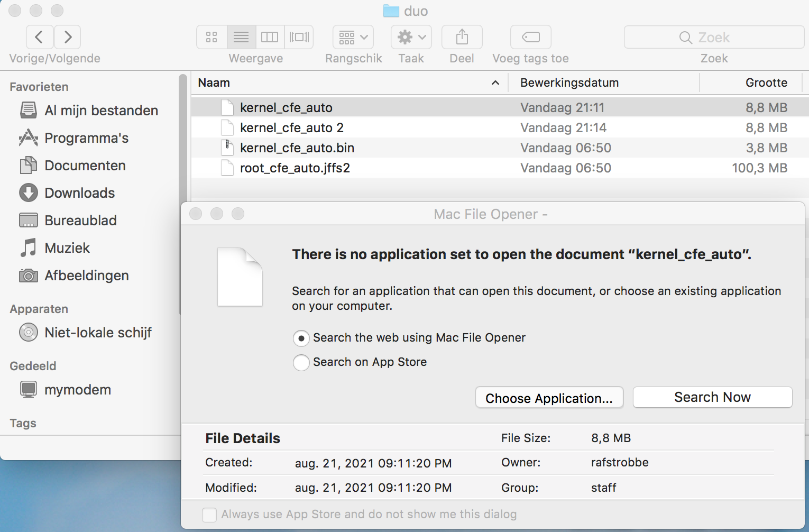The width and height of the screenshot is (809, 532).
Task: Check Always use App Store checkbox
Action: [x=209, y=515]
